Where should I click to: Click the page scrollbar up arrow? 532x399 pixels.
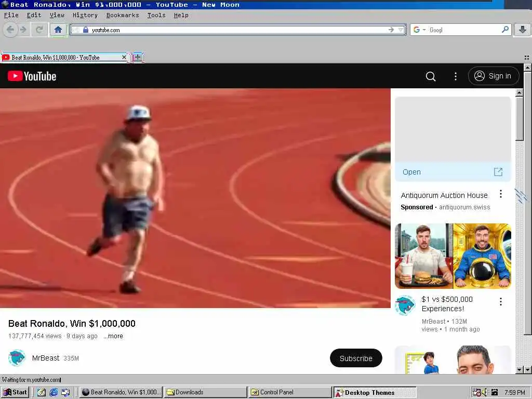point(527,67)
